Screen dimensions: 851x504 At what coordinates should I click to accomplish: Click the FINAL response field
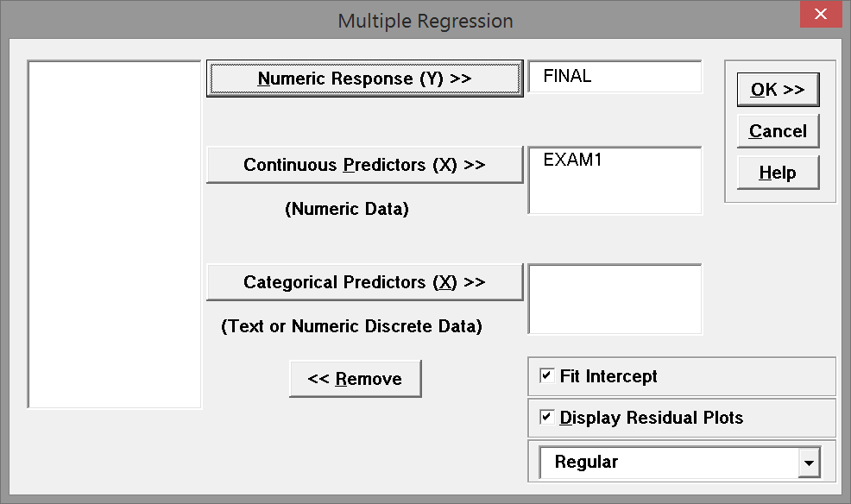coord(615,76)
